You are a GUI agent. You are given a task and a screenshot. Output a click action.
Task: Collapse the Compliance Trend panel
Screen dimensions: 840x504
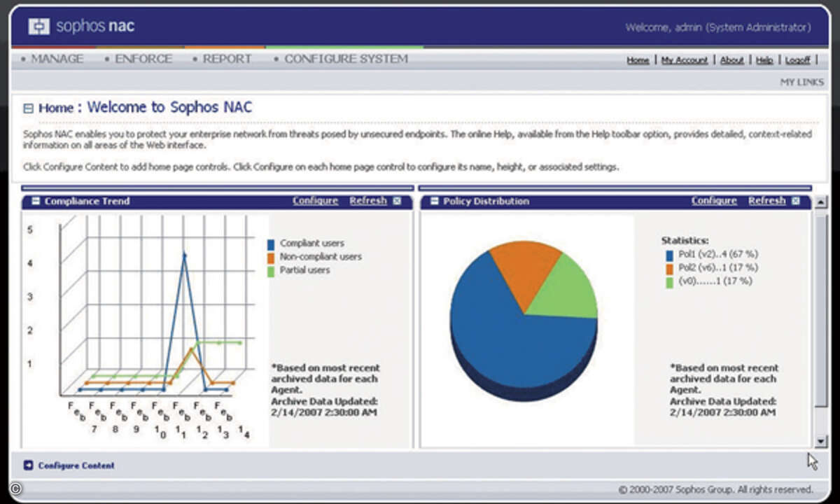point(35,202)
